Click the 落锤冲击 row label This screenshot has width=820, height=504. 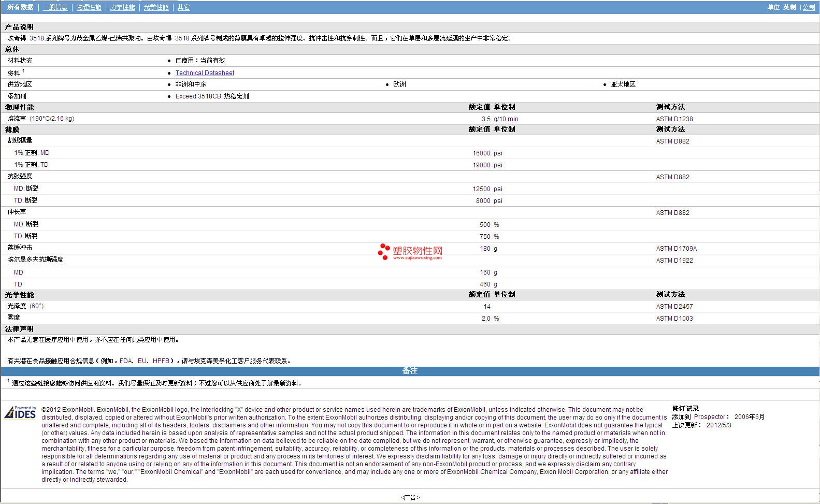click(x=20, y=248)
